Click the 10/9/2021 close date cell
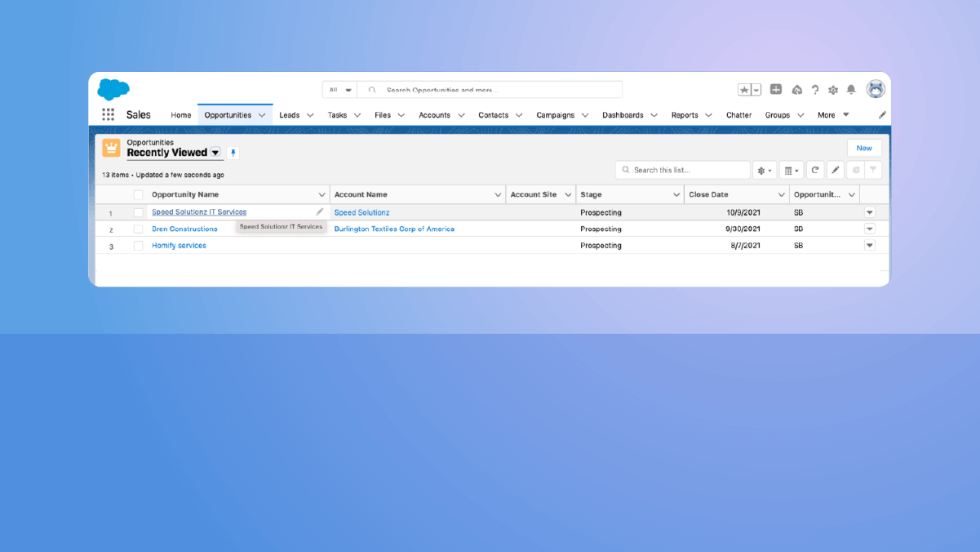 [743, 212]
